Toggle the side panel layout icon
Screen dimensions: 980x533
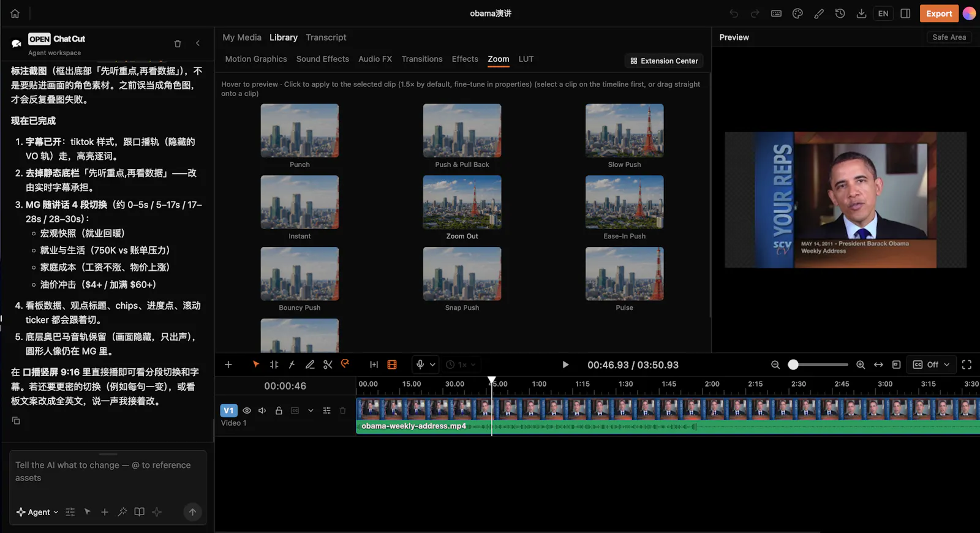pos(905,13)
